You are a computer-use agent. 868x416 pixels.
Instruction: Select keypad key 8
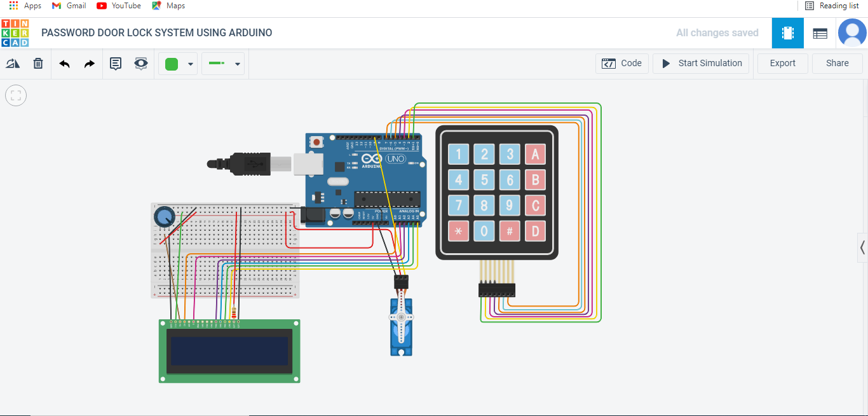(484, 205)
